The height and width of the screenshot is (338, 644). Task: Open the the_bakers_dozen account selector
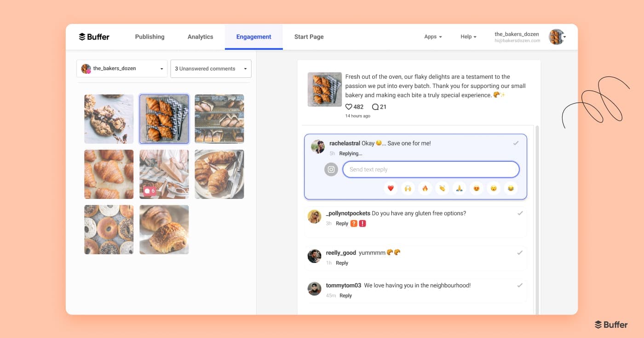[x=121, y=68]
